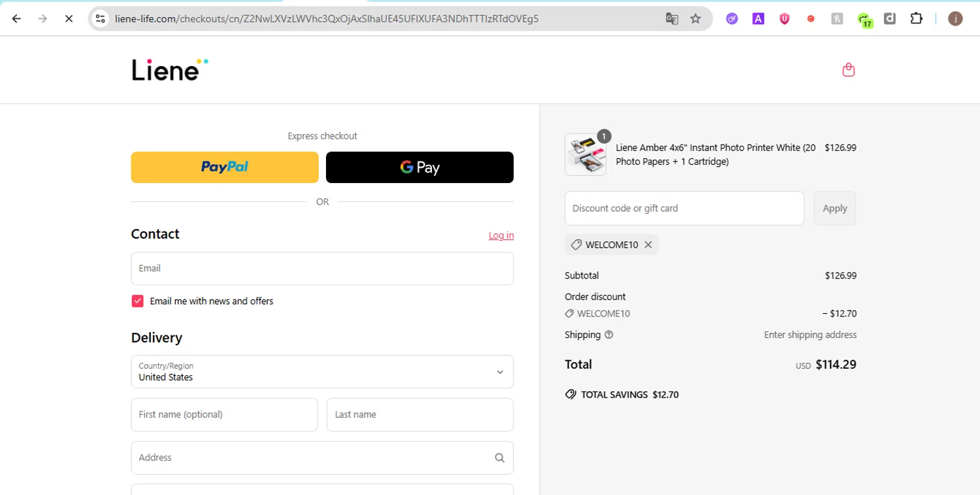This screenshot has width=980, height=495.
Task: Open the pink shopping bag cart
Action: [849, 69]
